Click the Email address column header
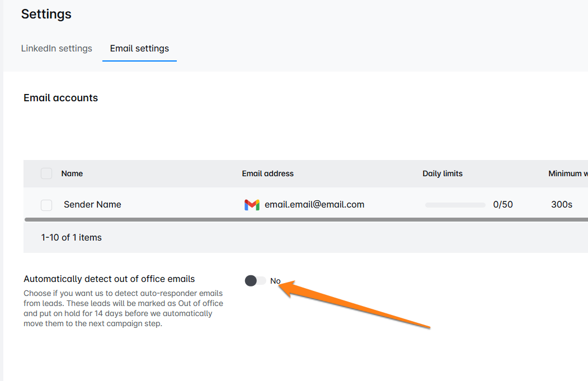 pyautogui.click(x=267, y=173)
